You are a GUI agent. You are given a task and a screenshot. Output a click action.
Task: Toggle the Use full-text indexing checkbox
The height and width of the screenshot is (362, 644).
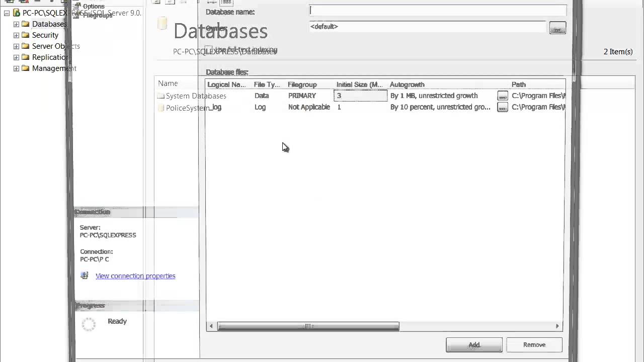point(208,49)
